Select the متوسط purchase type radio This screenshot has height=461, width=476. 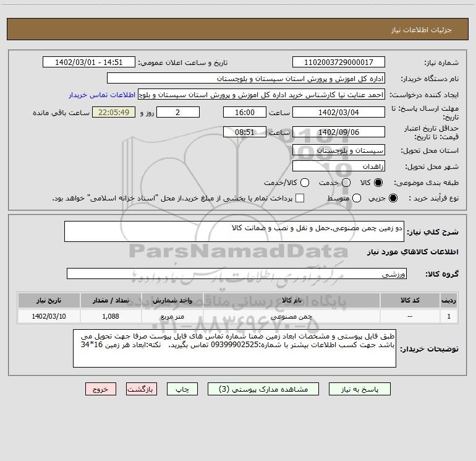(357, 198)
